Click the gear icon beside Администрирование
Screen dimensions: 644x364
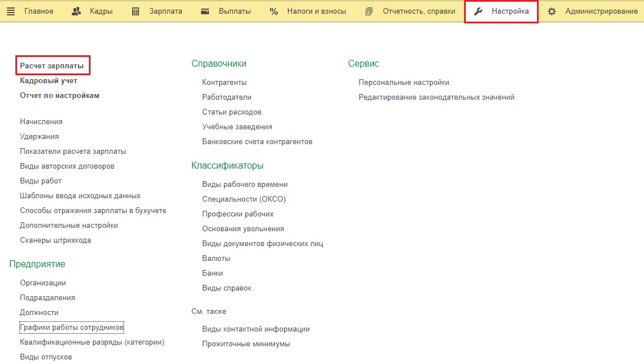552,11
